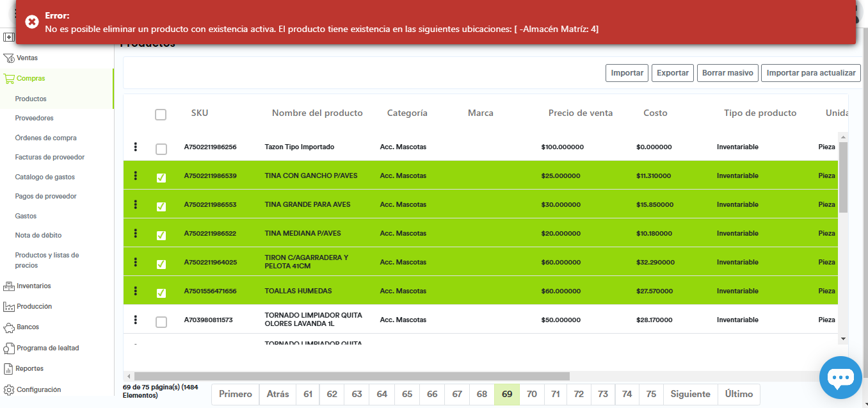This screenshot has height=408, width=868.
Task: Go to the Siguiente page
Action: (690, 395)
